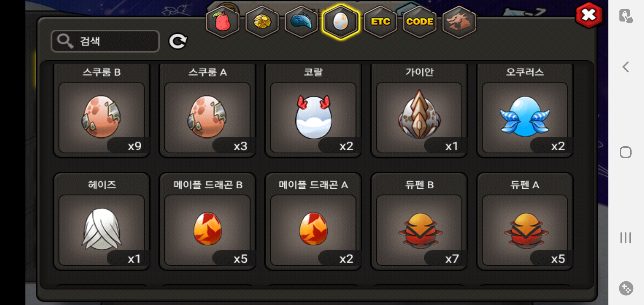
Task: Select the 듀펜 B egg
Action: (x=419, y=222)
